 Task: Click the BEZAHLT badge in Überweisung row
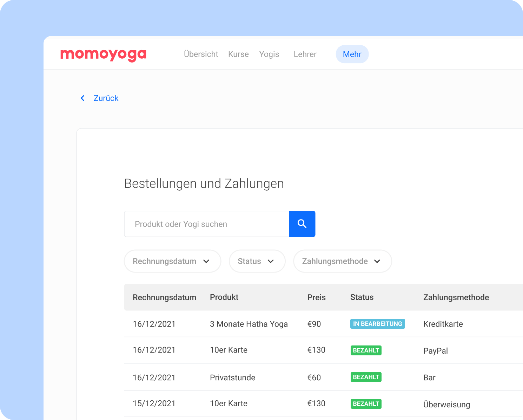[x=366, y=404]
